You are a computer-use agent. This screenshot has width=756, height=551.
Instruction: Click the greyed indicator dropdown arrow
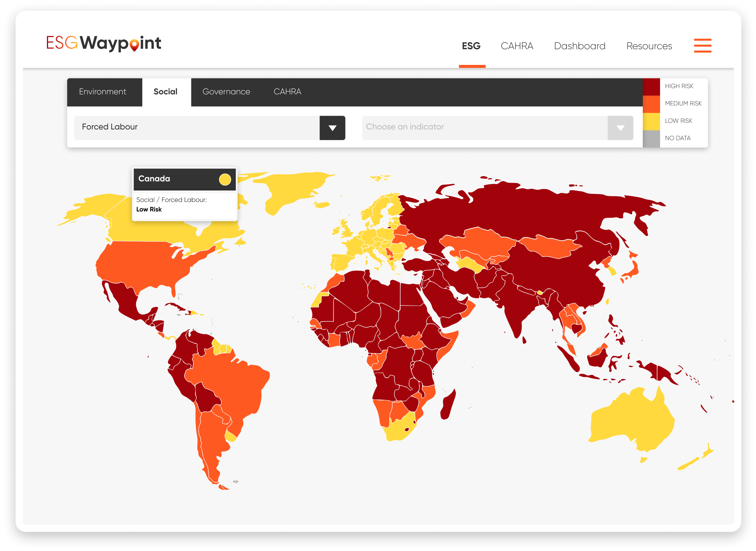(x=620, y=128)
